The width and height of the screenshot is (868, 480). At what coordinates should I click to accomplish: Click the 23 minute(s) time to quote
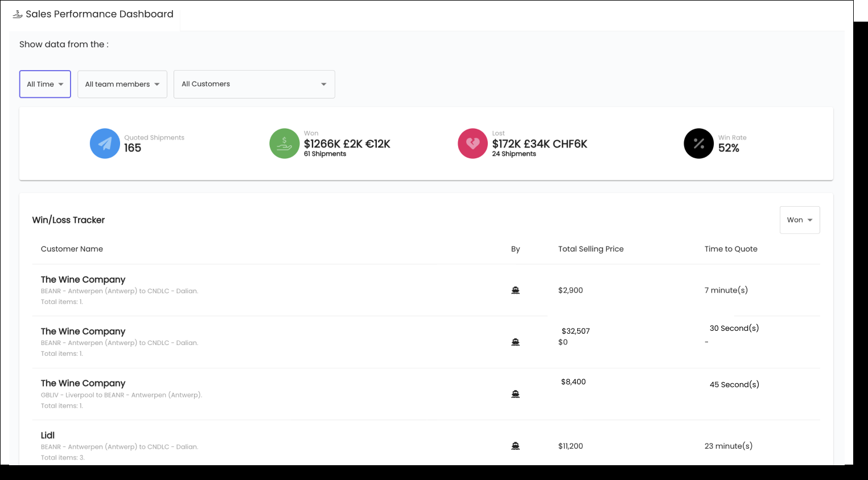tap(729, 446)
